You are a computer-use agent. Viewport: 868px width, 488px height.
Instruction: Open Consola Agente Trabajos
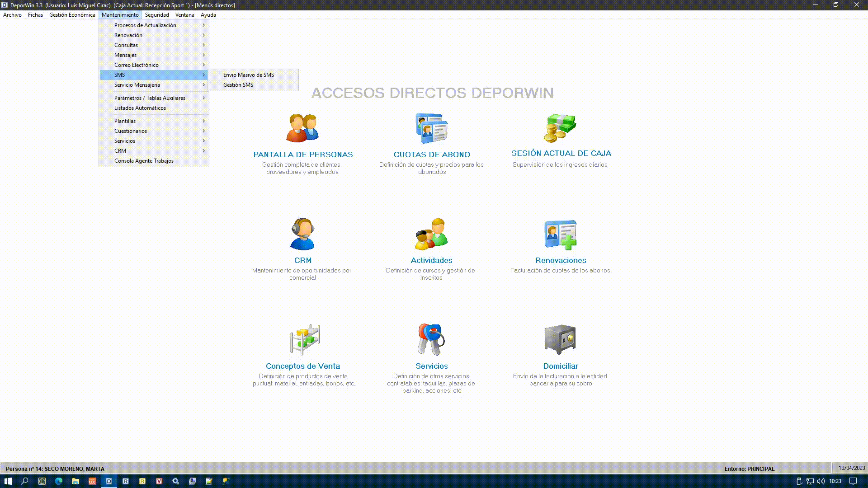(154, 161)
